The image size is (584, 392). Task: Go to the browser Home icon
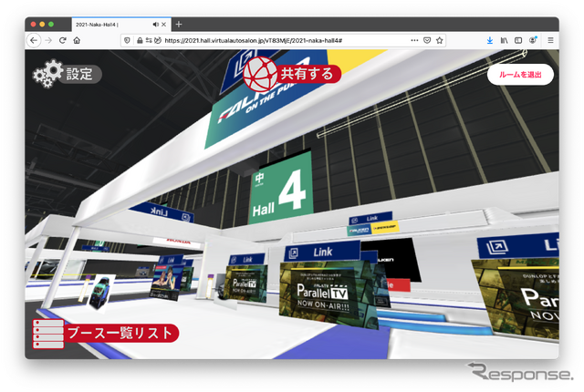[x=77, y=40]
